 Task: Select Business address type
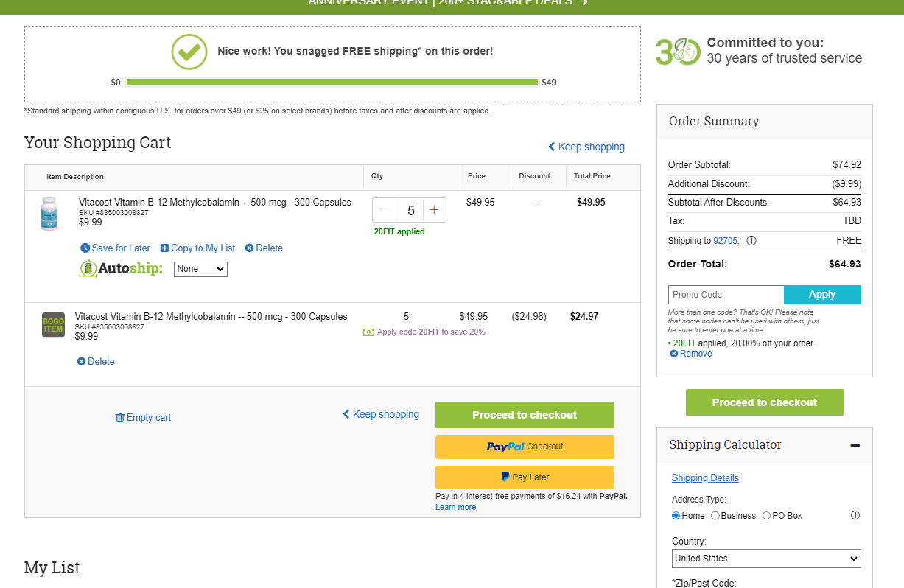click(x=715, y=516)
